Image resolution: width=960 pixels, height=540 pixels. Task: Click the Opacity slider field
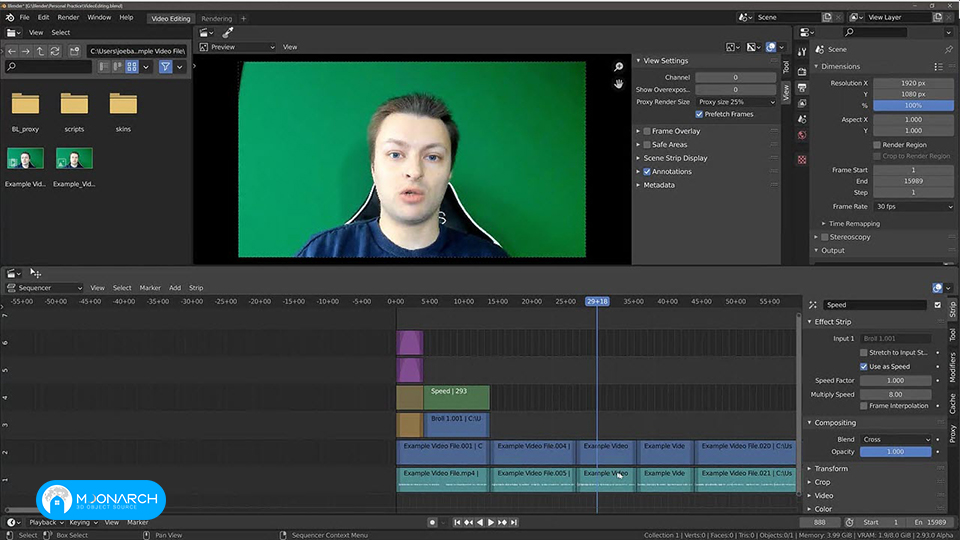click(895, 452)
